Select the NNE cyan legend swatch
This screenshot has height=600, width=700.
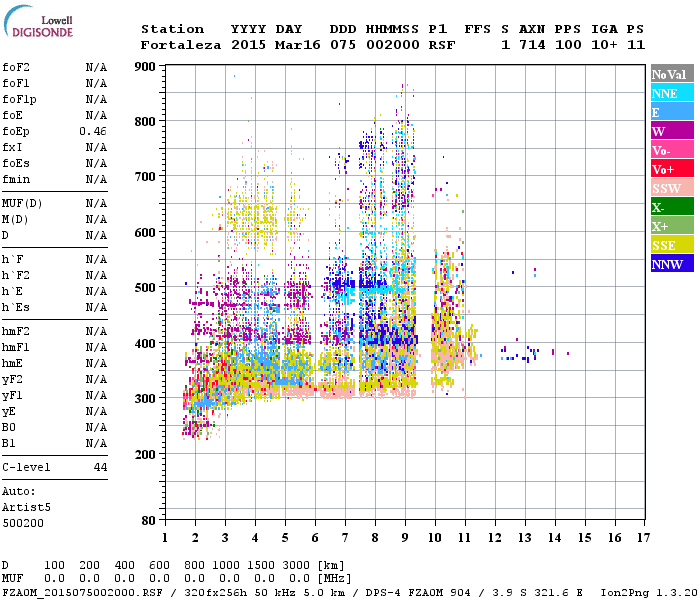click(672, 93)
